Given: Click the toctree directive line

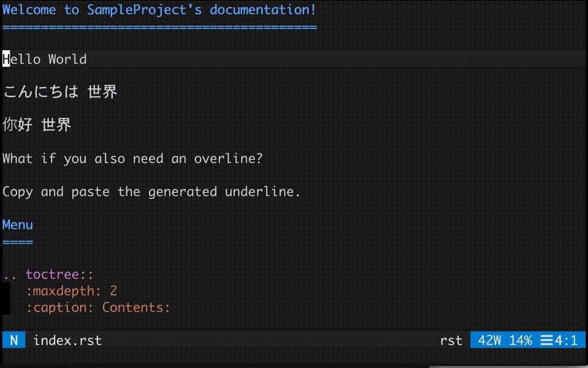Looking at the screenshot, I should [x=48, y=275].
